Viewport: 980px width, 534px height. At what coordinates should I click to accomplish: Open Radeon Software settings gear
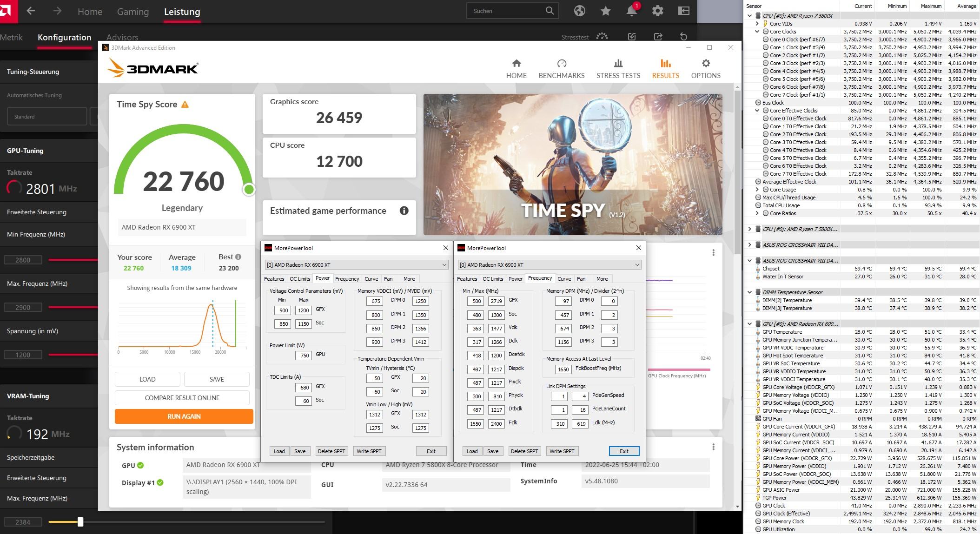click(657, 11)
